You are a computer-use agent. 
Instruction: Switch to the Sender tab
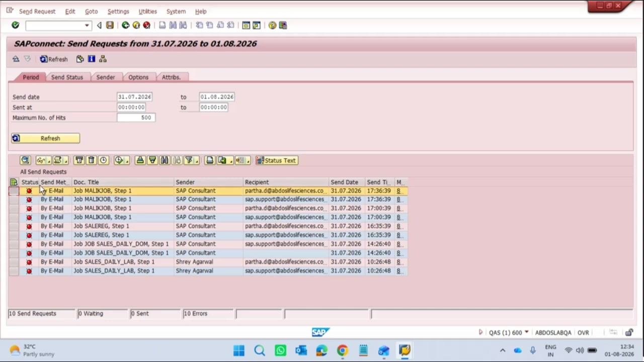tap(106, 77)
